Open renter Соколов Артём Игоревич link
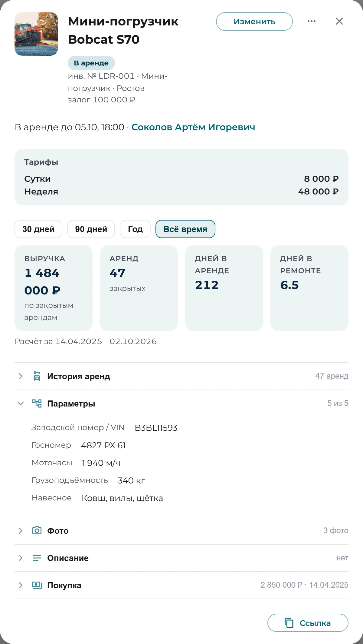363x644 pixels. click(x=193, y=127)
